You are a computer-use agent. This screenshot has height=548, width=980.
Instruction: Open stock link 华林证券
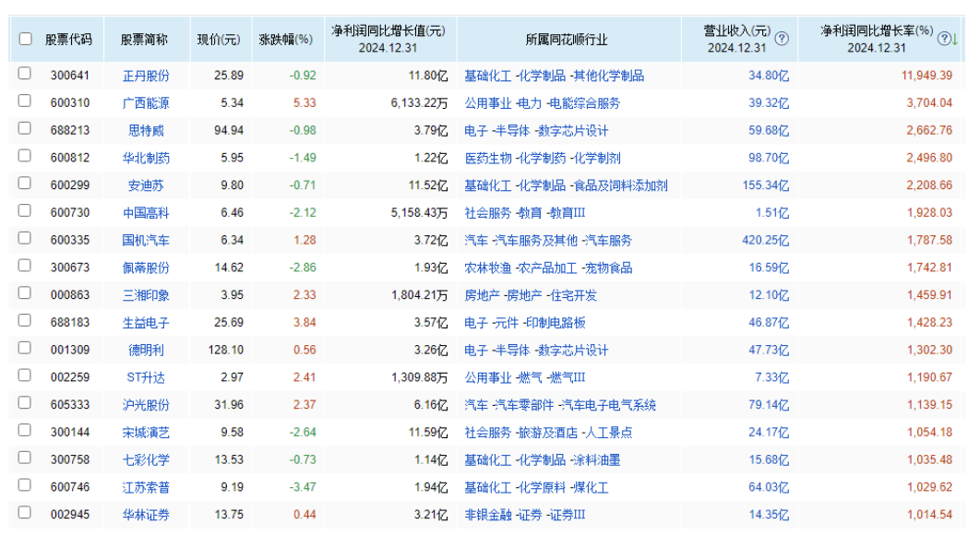(x=146, y=516)
